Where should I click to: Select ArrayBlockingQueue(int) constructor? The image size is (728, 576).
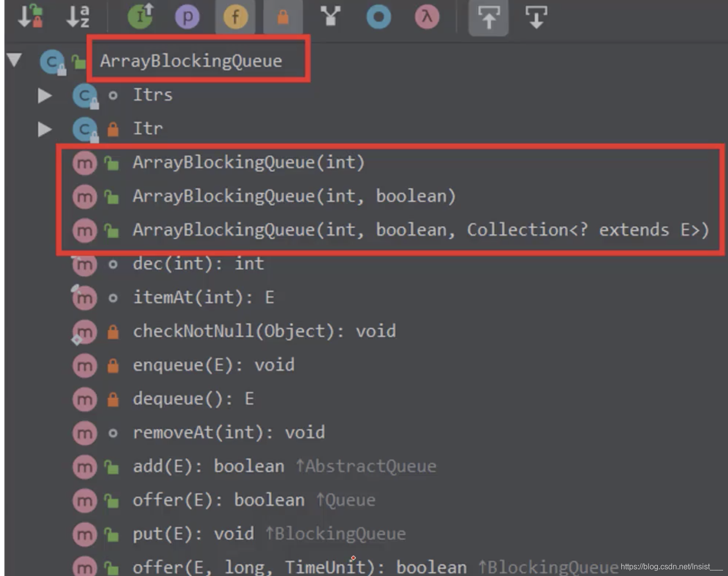click(249, 162)
